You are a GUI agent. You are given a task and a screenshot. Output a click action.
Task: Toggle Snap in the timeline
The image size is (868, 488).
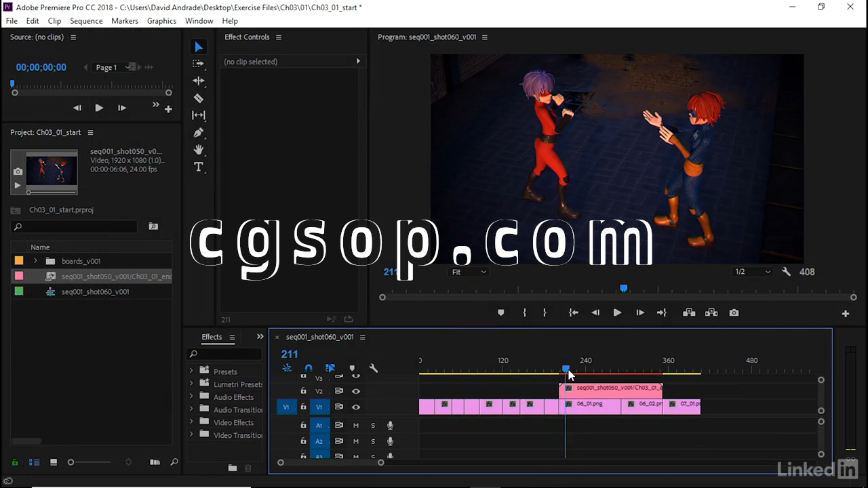[309, 369]
